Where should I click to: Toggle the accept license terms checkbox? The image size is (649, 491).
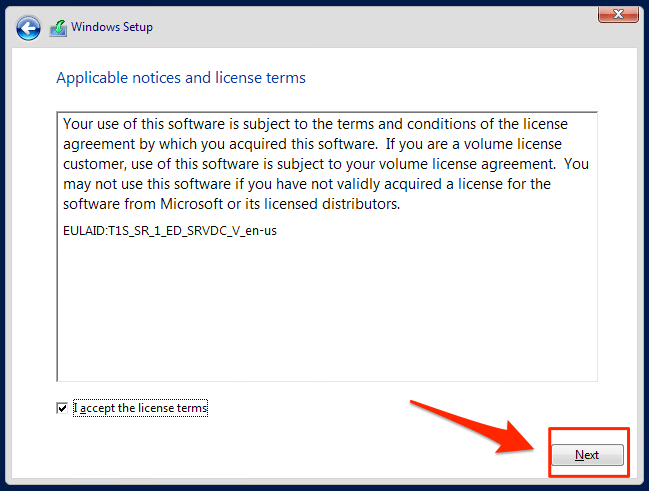(63, 408)
